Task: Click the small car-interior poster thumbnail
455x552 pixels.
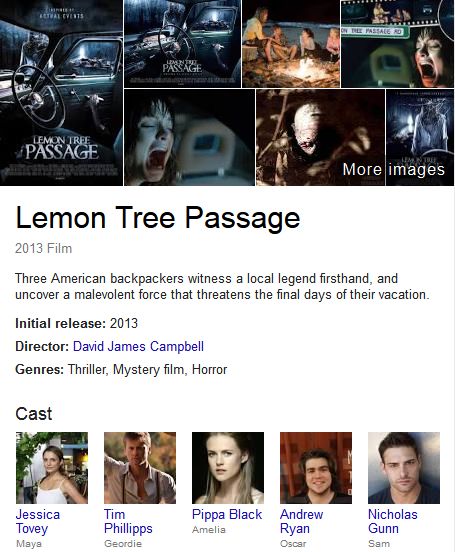Action: pos(182,44)
